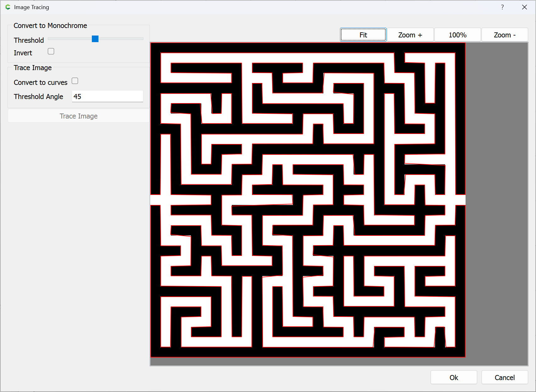Image resolution: width=536 pixels, height=392 pixels.
Task: Cancel the Image Tracing dialog
Action: 505,377
